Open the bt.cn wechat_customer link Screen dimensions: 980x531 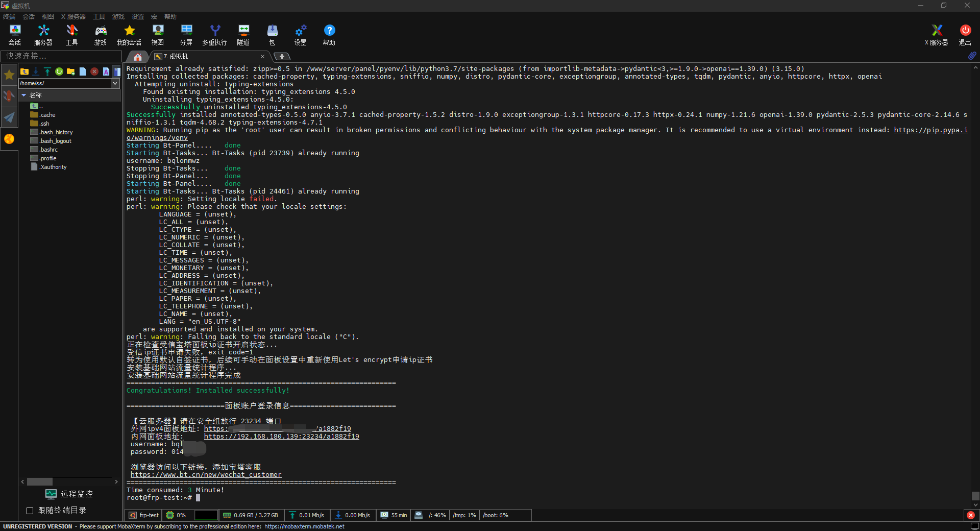(206, 475)
